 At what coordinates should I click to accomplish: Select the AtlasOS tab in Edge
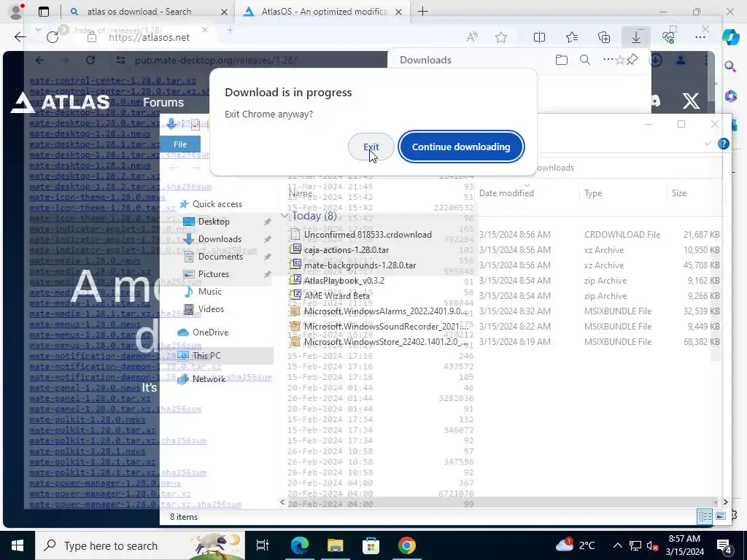324,12
